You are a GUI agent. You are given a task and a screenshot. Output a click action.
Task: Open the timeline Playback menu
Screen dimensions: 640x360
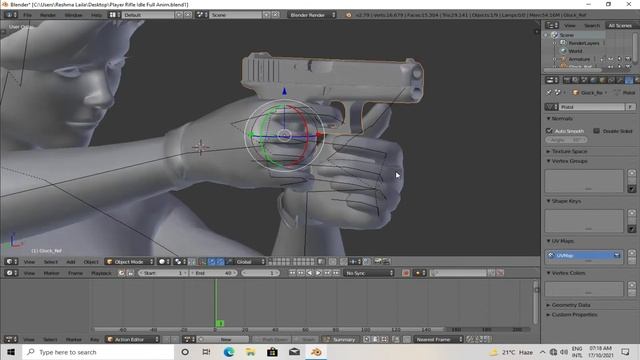tap(101, 273)
